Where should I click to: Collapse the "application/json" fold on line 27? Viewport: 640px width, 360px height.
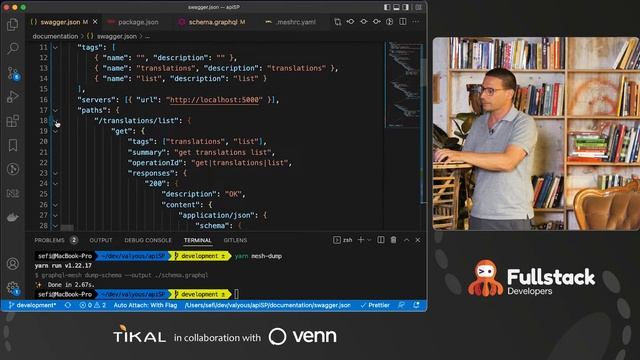click(55, 215)
